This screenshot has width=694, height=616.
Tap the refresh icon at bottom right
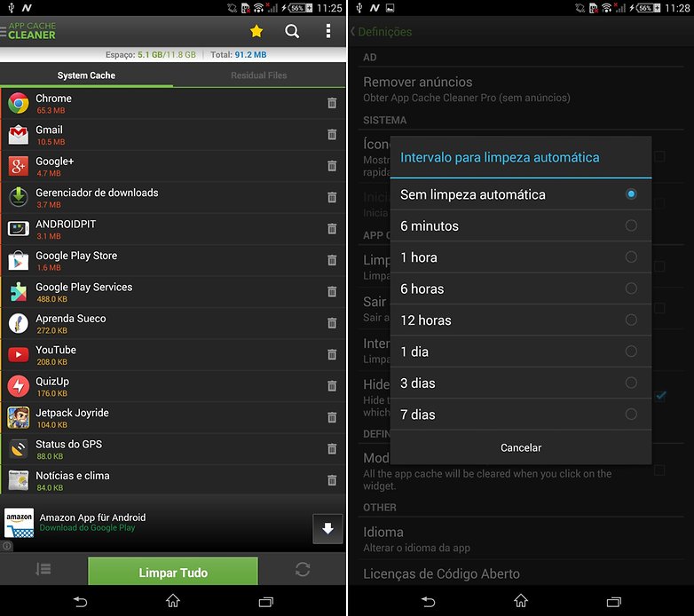(x=303, y=569)
